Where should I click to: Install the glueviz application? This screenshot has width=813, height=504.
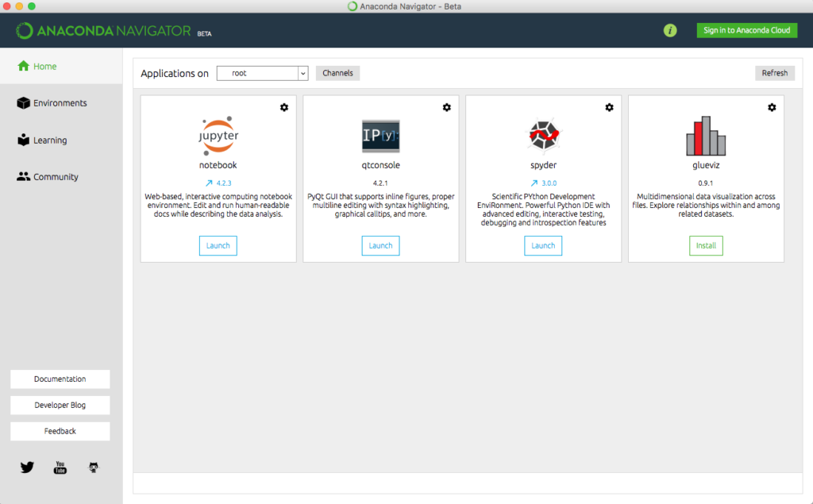[706, 246]
